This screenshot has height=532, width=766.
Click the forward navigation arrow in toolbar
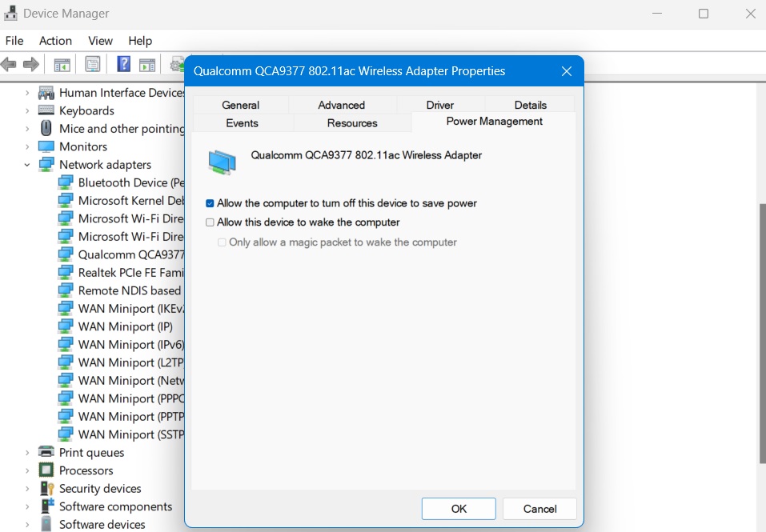coord(30,64)
